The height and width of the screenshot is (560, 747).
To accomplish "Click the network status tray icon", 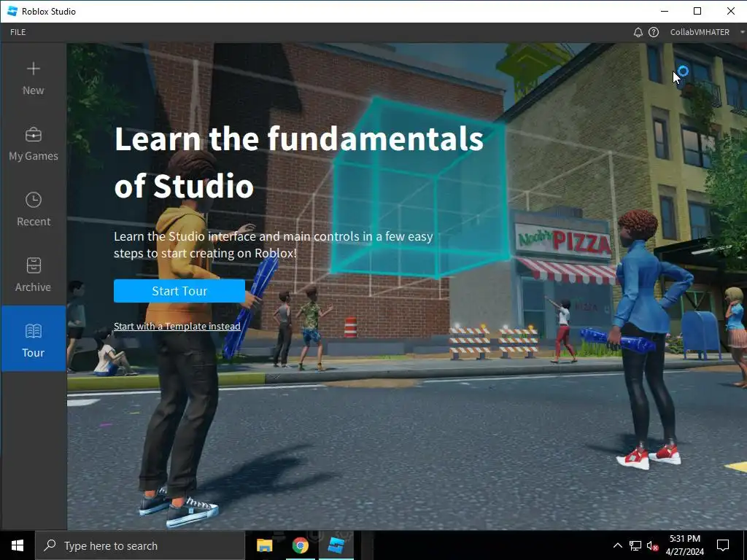I will tap(635, 545).
